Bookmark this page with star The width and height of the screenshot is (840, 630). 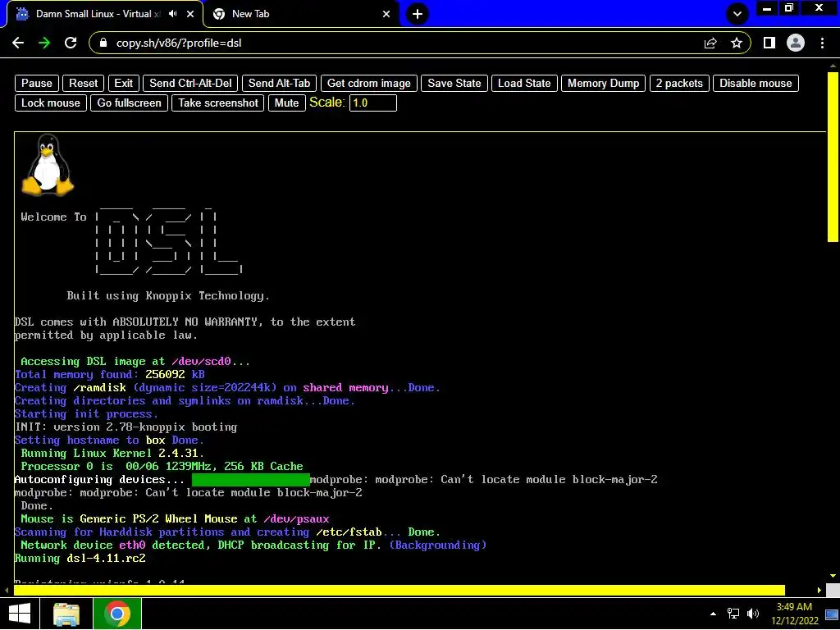[737, 43]
